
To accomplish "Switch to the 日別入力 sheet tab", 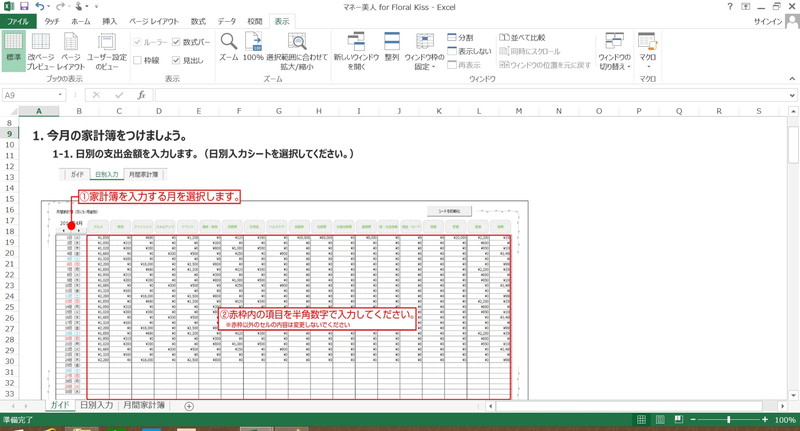I will (x=96, y=406).
